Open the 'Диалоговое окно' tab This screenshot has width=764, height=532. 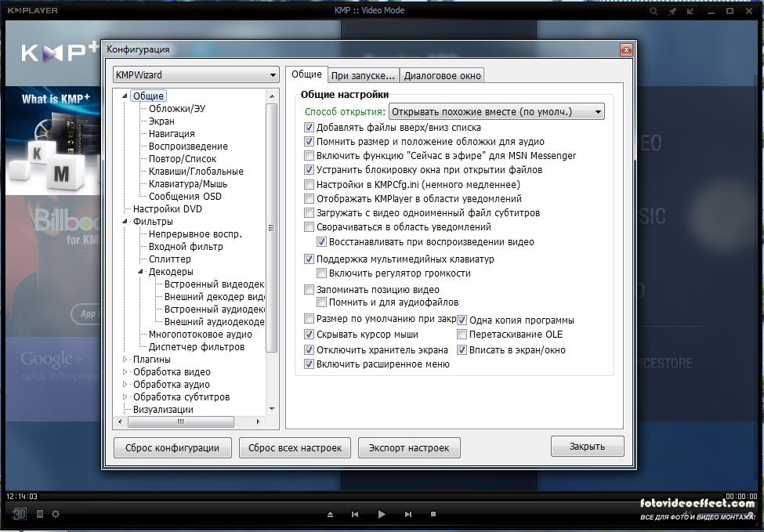click(x=442, y=75)
